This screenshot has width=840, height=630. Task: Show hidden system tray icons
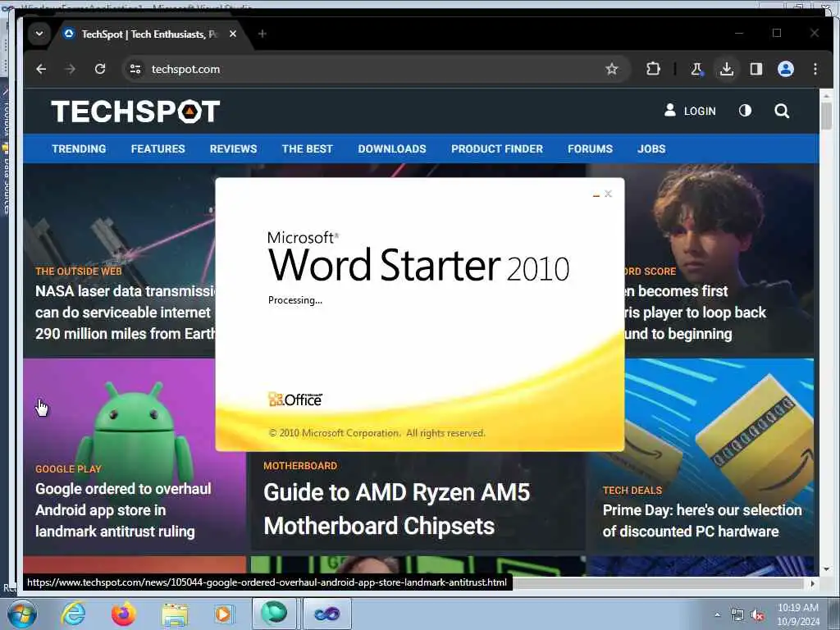tap(717, 615)
